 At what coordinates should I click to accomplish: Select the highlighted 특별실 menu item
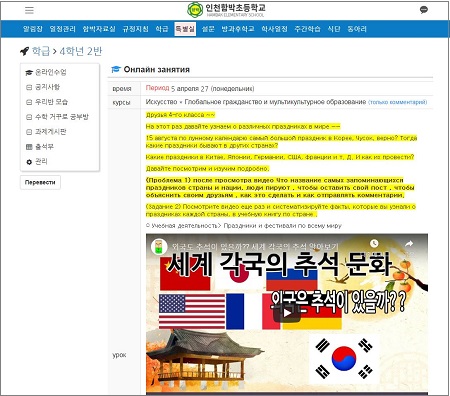[185, 29]
